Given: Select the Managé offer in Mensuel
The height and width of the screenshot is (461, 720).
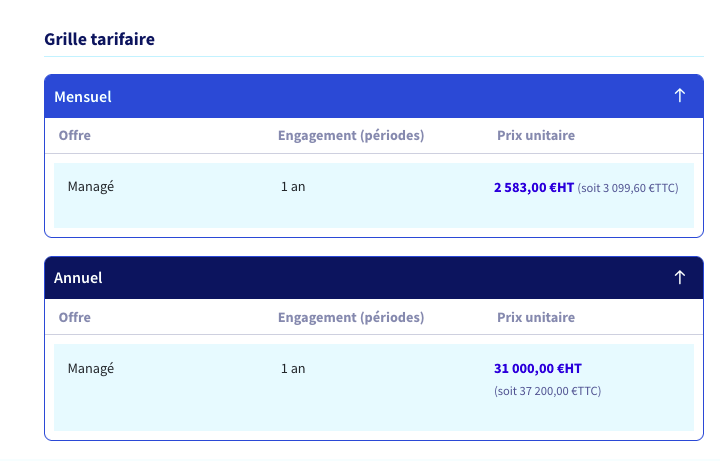Looking at the screenshot, I should 90,186.
